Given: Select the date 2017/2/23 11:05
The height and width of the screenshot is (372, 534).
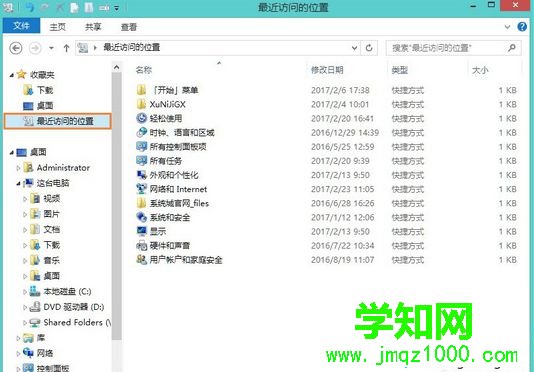Looking at the screenshot, I should point(343,189).
